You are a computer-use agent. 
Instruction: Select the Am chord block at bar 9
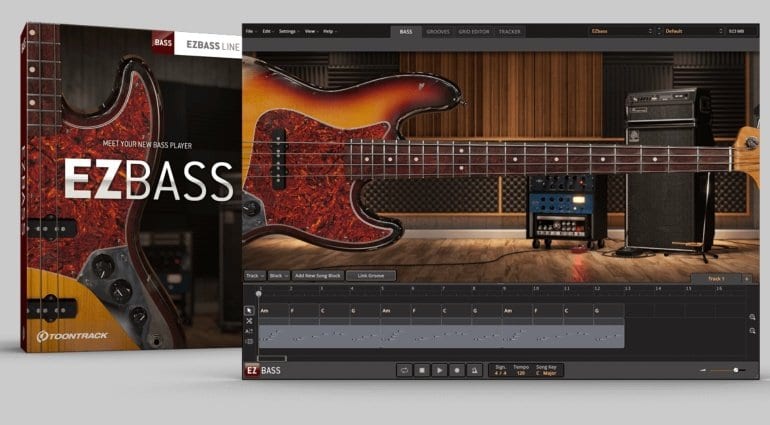point(518,311)
